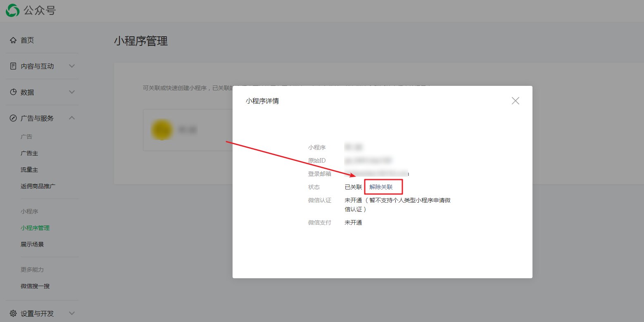Expand the 内容与互动 chevron
644x322 pixels.
click(x=72, y=66)
